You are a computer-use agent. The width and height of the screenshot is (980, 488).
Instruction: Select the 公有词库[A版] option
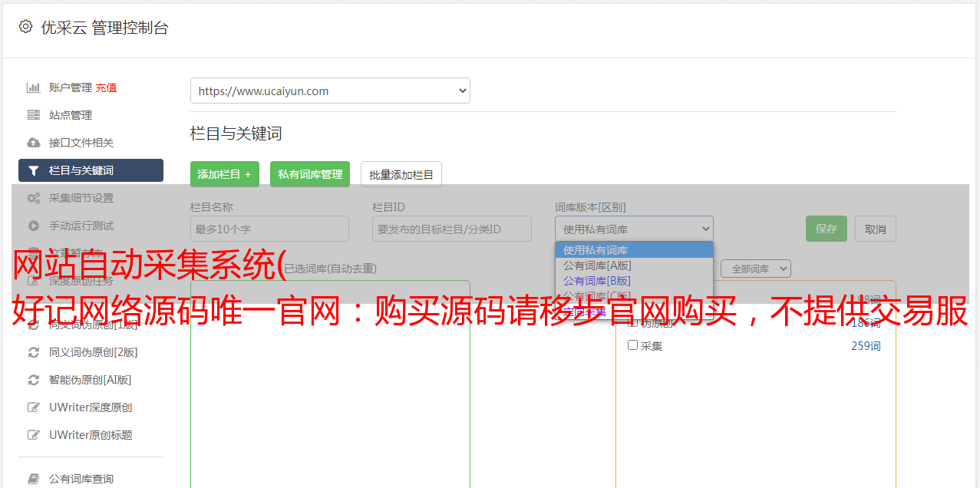pyautogui.click(x=634, y=265)
